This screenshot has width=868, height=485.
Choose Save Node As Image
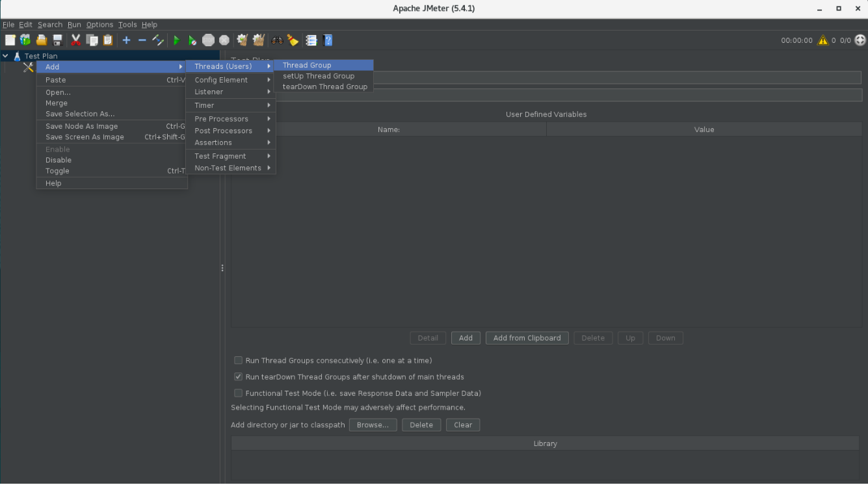coord(112,126)
